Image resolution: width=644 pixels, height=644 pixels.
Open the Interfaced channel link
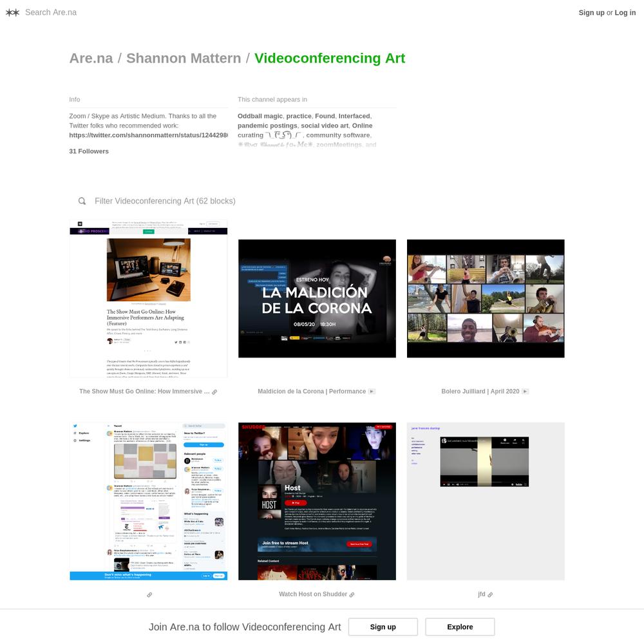click(x=354, y=116)
